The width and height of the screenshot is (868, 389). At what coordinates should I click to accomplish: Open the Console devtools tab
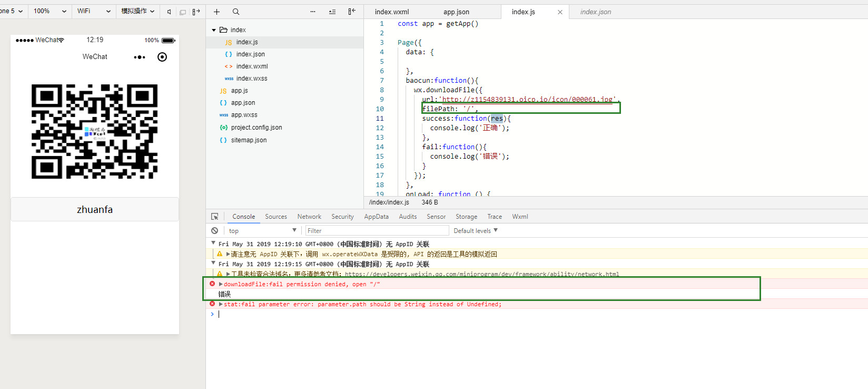244,217
